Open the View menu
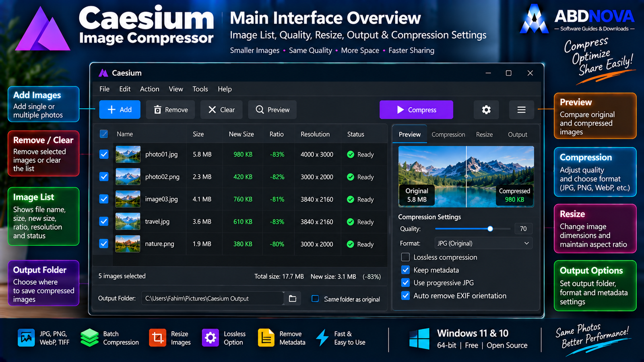Screen dimensions: 644x362 tap(176, 89)
